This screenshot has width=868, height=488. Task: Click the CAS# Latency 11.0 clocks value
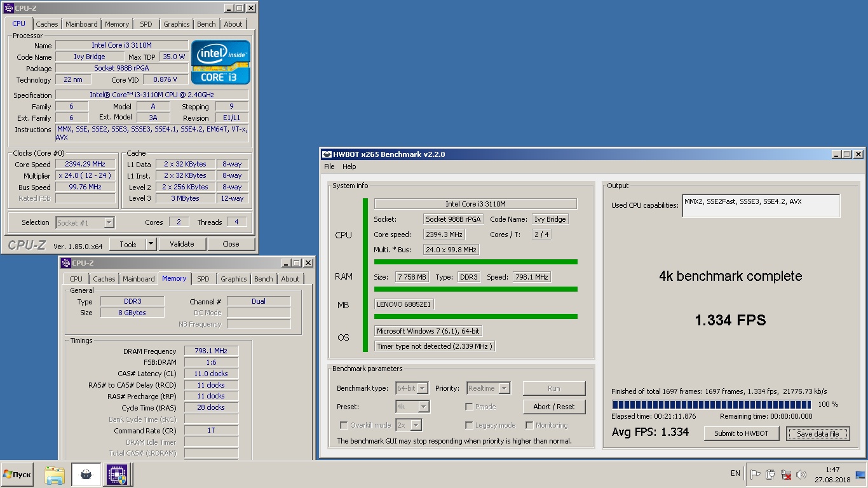click(x=212, y=374)
